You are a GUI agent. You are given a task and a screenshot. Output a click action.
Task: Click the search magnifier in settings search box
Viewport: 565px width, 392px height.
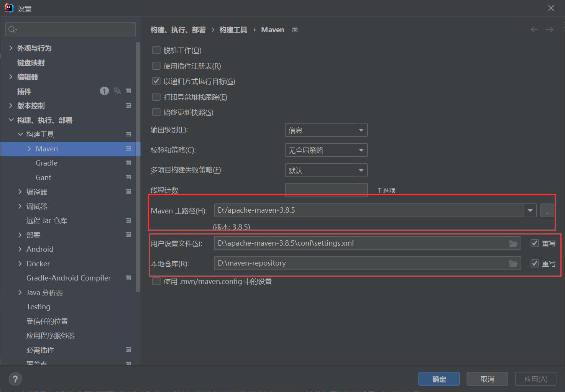point(11,29)
